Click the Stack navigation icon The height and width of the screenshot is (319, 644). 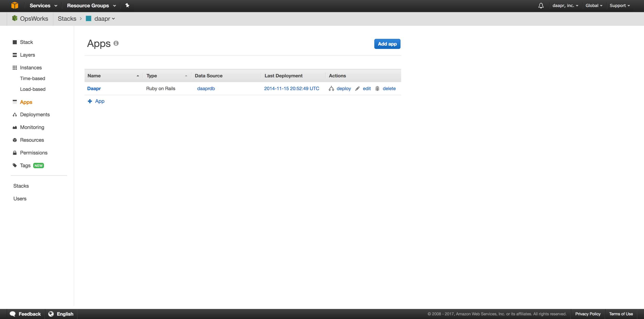pyautogui.click(x=15, y=42)
